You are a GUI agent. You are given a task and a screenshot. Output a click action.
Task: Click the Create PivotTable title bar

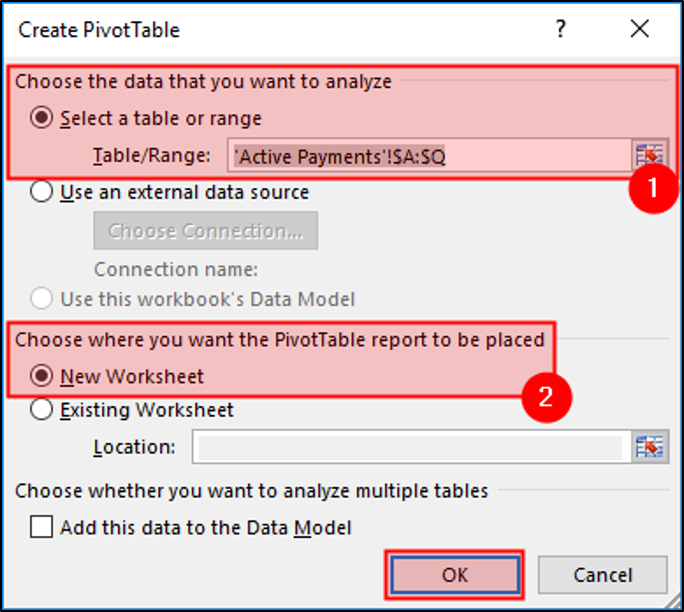[250, 30]
